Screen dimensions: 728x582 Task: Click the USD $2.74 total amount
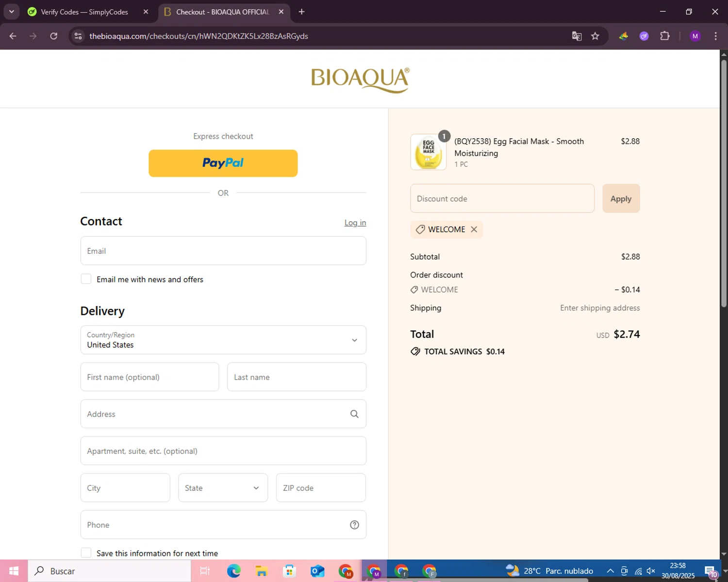618,334
